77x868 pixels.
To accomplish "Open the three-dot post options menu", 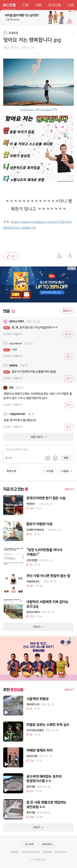I will pyautogui.click(x=73, y=33).
